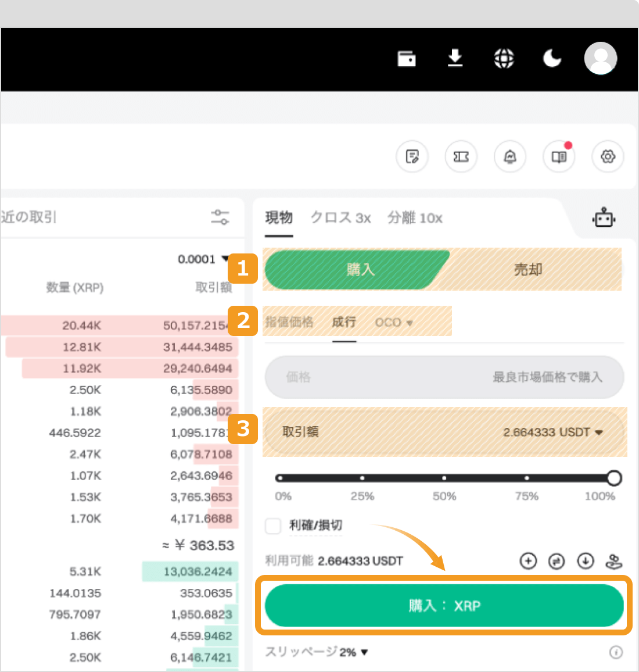639x672 pixels.
Task: Open the coupon ticket icon
Action: [x=461, y=156]
